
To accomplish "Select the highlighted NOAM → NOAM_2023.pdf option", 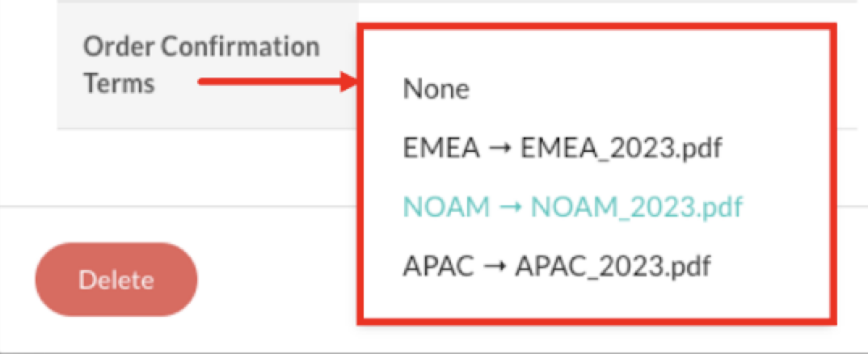I will pos(572,208).
